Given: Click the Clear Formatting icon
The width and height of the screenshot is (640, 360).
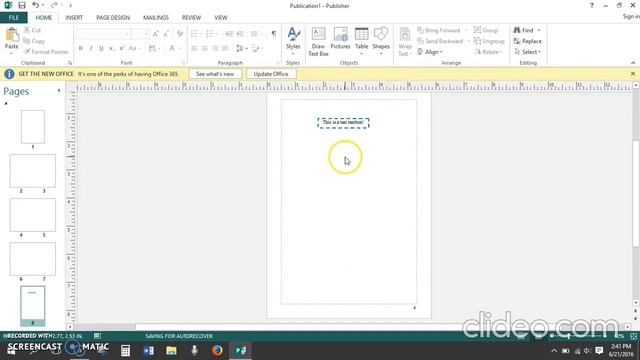Looking at the screenshot, I should click(180, 34).
